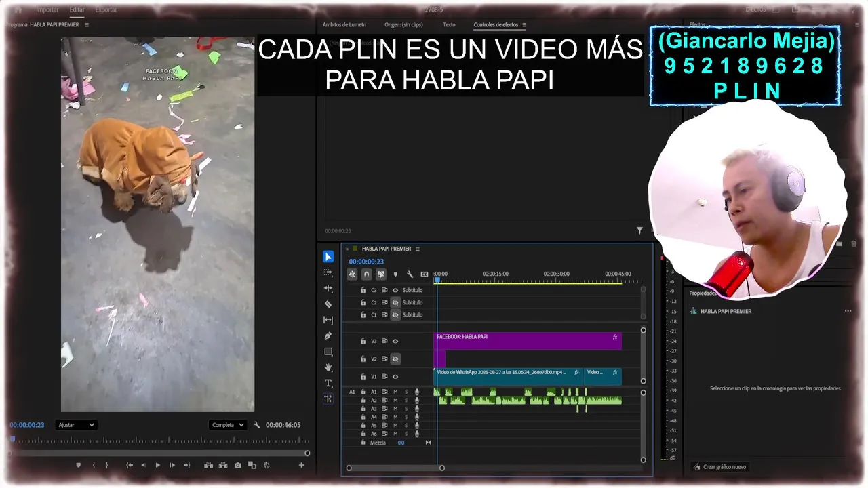Click the Mezcla track end-marker icon
This screenshot has height=488, width=868.
[428, 443]
